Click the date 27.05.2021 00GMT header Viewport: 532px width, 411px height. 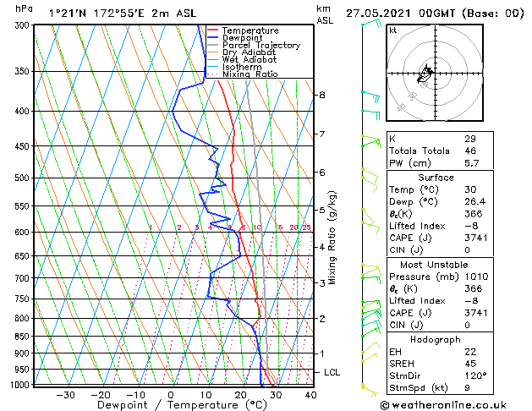pos(401,14)
